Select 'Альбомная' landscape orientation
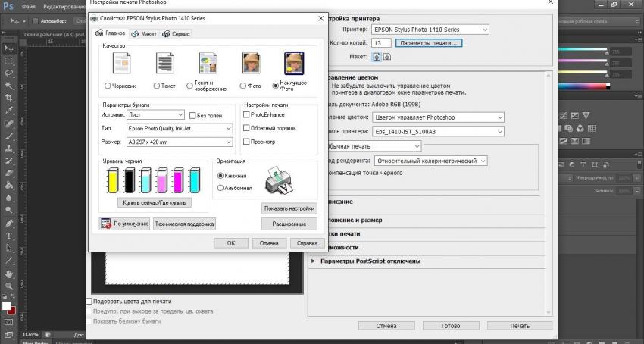The height and width of the screenshot is (344, 644). [x=220, y=187]
